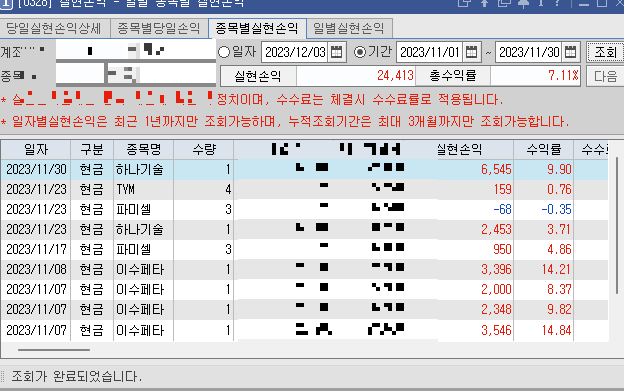Click the 3,546 realized profit cell

pyautogui.click(x=475, y=330)
